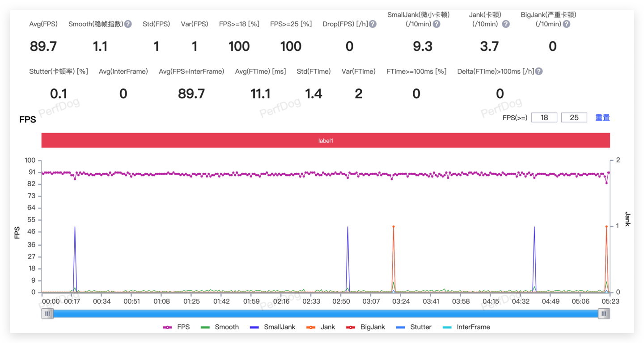Click left handle of range slider
The image size is (644, 343).
click(47, 314)
